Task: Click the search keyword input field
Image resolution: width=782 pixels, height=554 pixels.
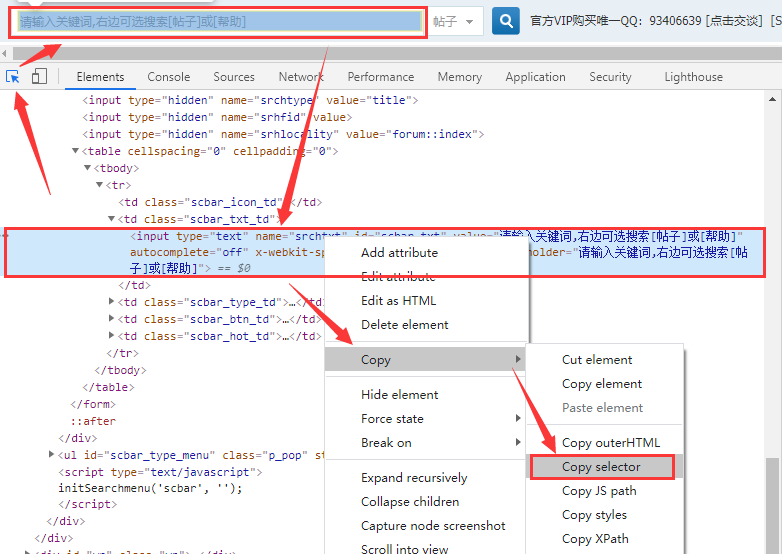Action: tap(220, 21)
